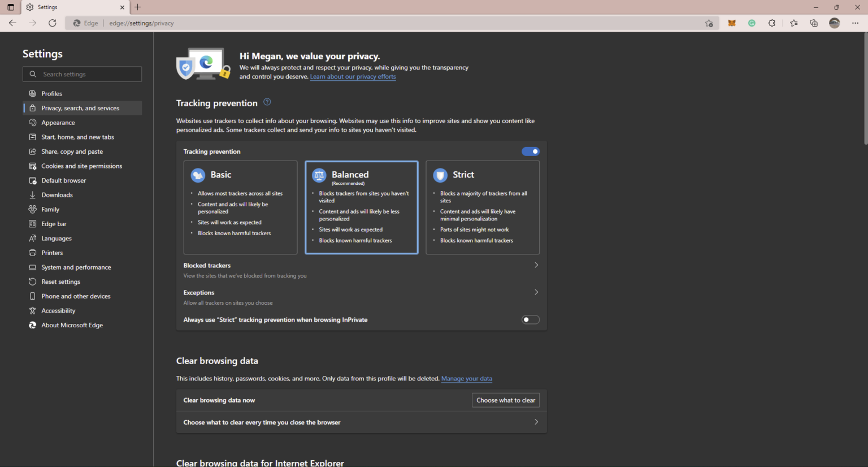This screenshot has height=467, width=868.
Task: Expand Exceptions chevron
Action: coord(536,292)
